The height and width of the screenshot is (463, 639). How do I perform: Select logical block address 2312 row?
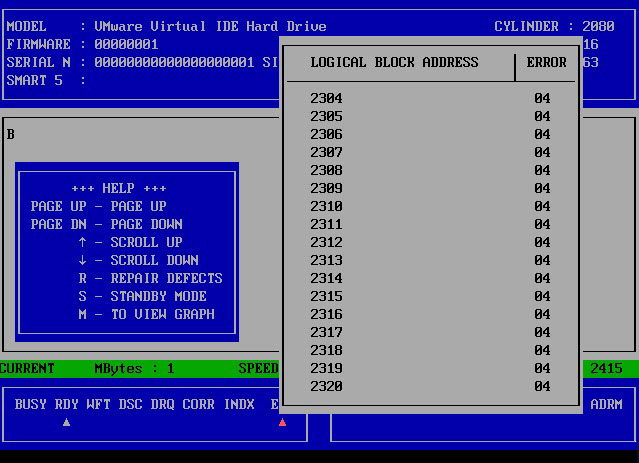coord(430,242)
